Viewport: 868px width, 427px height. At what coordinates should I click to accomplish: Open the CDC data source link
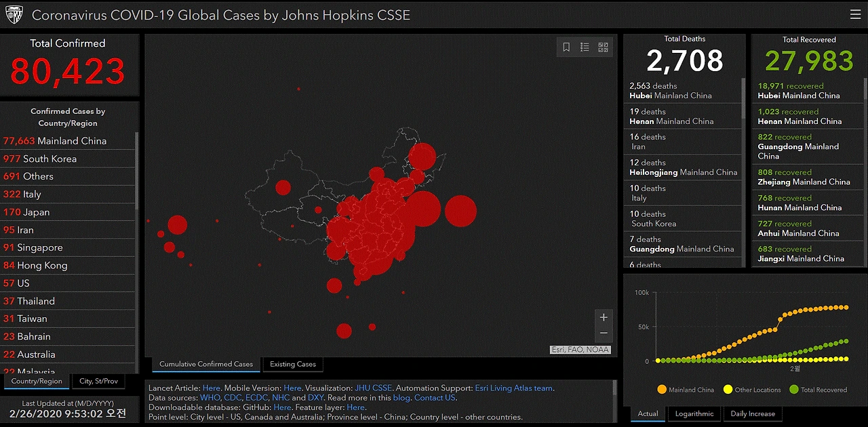point(233,398)
